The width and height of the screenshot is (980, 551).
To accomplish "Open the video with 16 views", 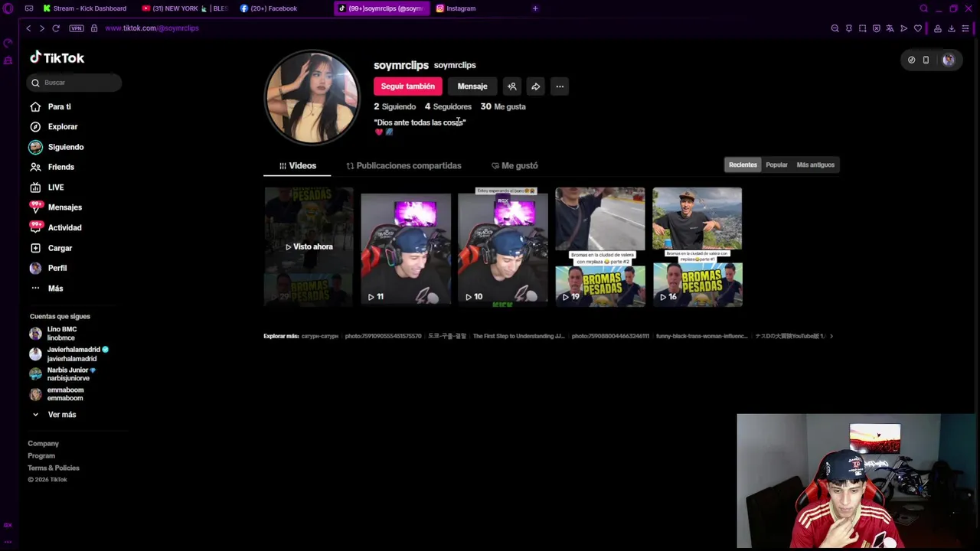I will pyautogui.click(x=697, y=247).
